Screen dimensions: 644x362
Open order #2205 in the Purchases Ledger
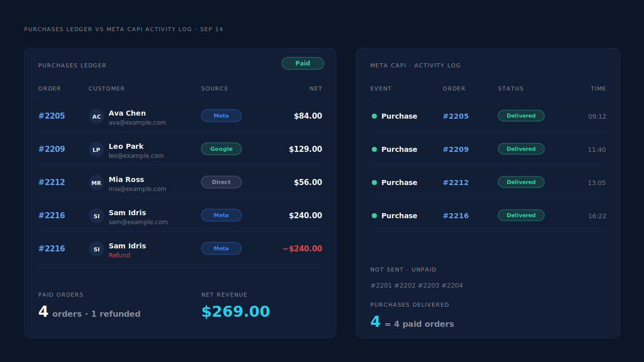[52, 116]
